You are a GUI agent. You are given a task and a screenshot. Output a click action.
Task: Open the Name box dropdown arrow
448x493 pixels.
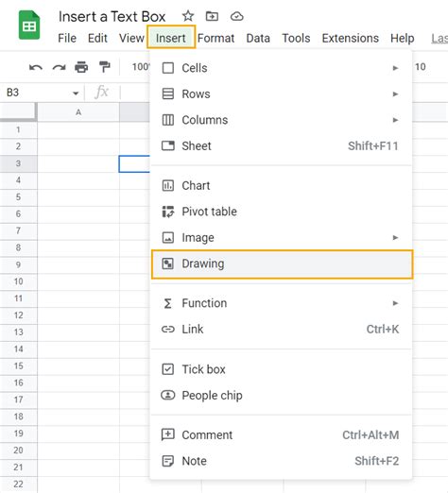pyautogui.click(x=76, y=93)
